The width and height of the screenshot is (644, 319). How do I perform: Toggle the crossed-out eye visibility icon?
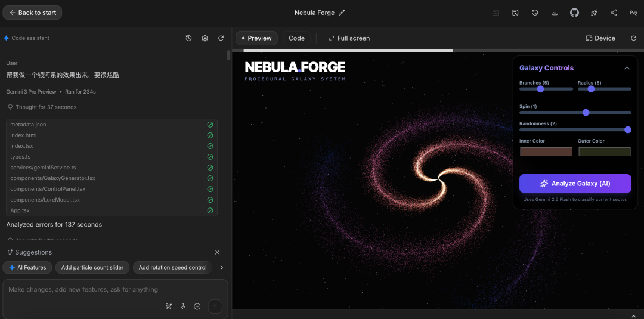coord(633,13)
